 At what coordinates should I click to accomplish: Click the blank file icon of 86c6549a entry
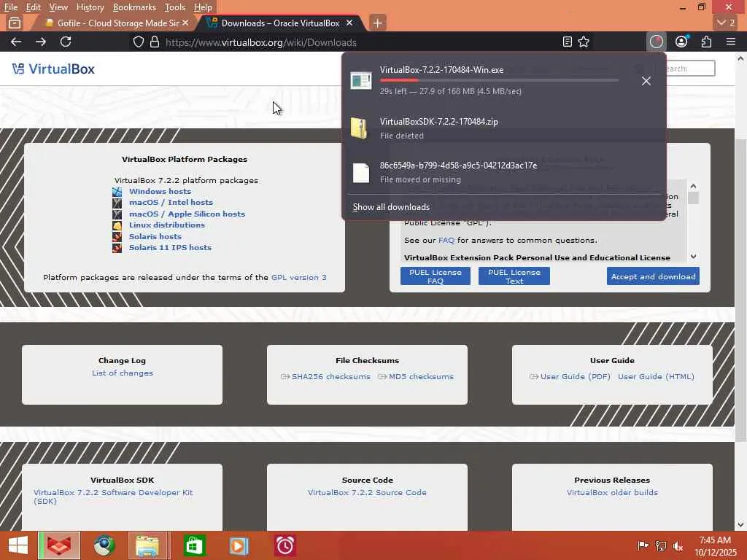pyautogui.click(x=360, y=172)
